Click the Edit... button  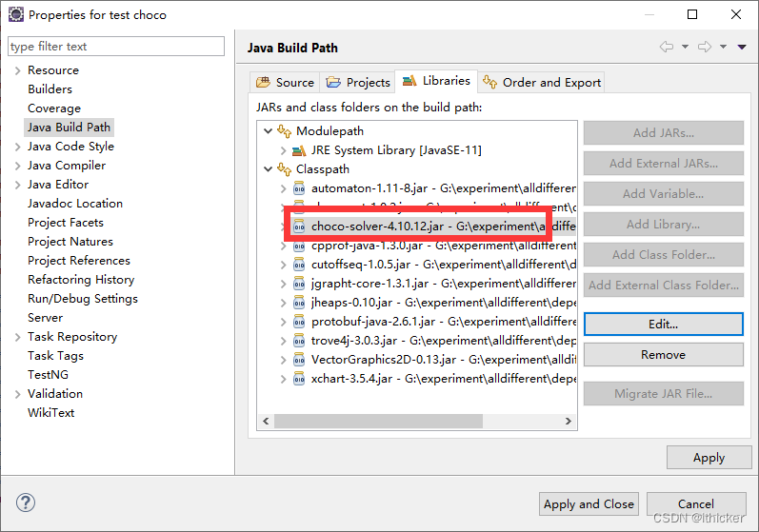pyautogui.click(x=663, y=324)
